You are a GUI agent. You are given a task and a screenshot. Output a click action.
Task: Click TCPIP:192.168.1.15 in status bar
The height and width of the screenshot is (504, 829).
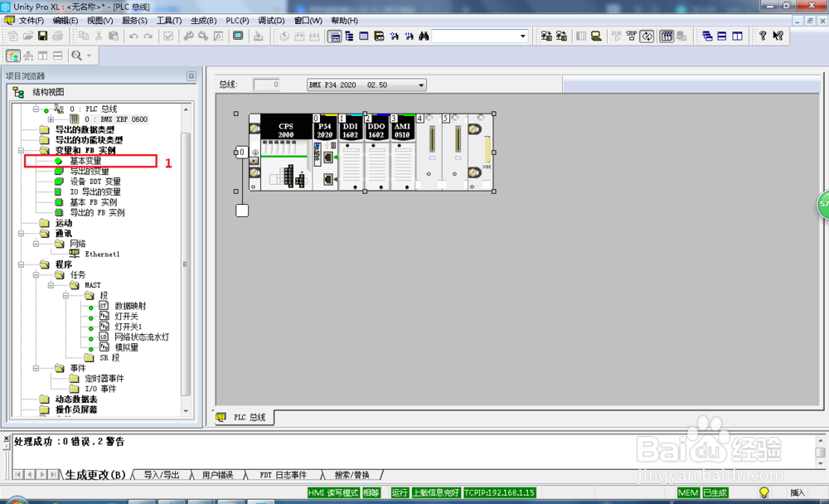tap(499, 492)
